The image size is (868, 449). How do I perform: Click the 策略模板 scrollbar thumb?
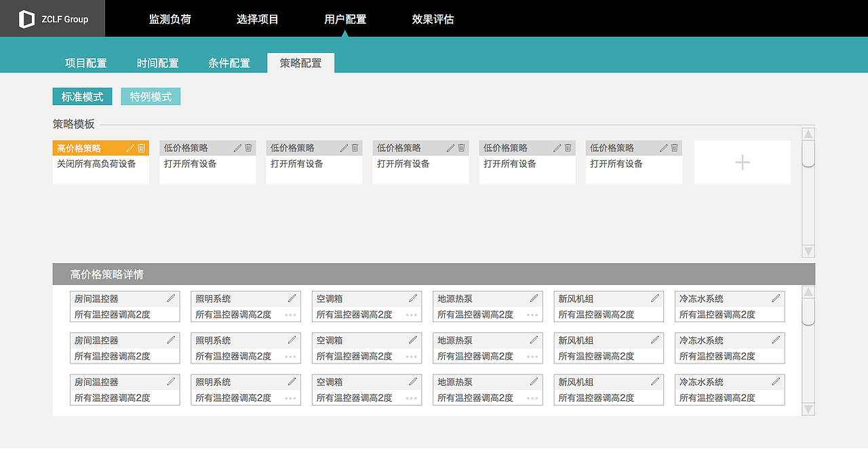[x=808, y=153]
